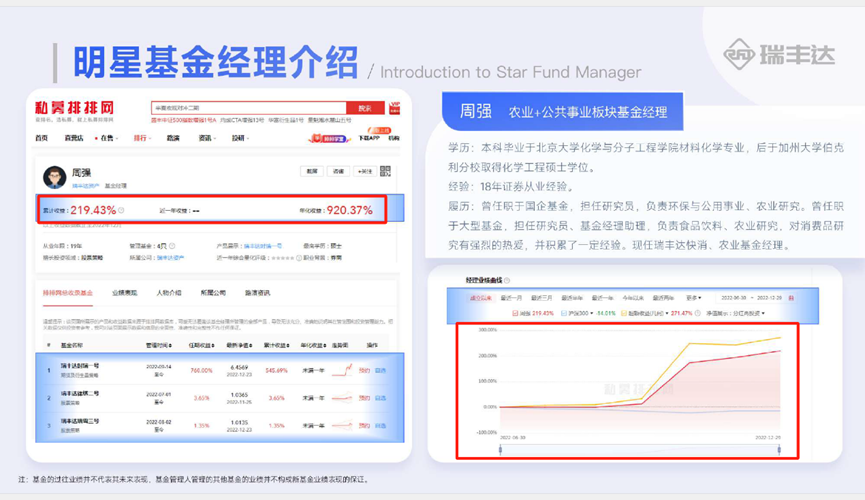Select the 最近一月 chart period

pos(511,298)
